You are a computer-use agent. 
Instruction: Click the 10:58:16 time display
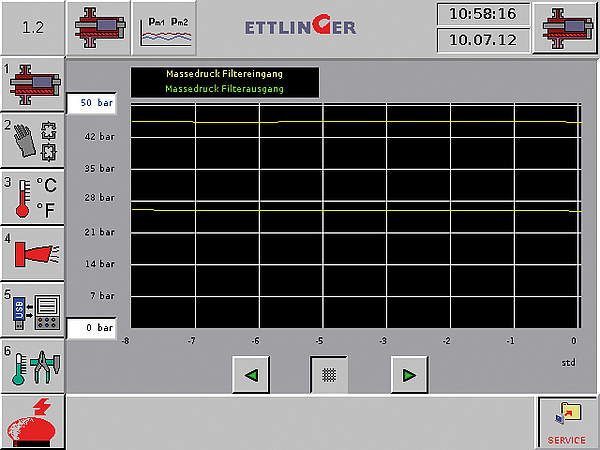pos(483,14)
